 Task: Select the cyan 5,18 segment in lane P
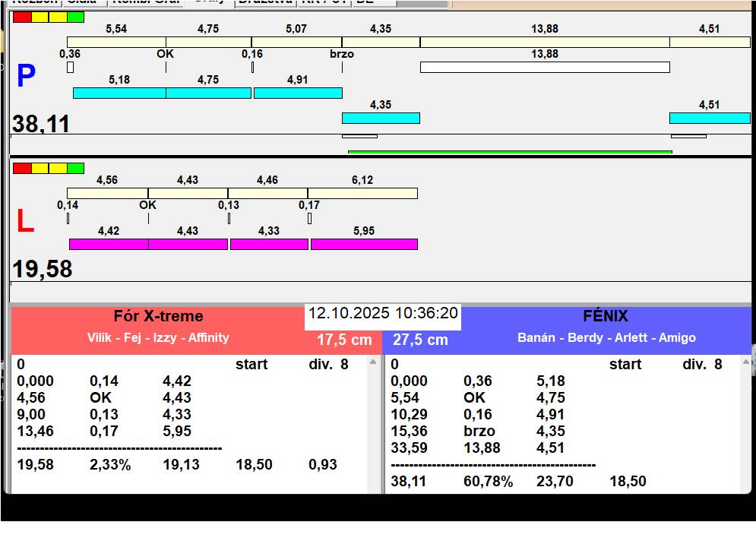click(x=119, y=93)
